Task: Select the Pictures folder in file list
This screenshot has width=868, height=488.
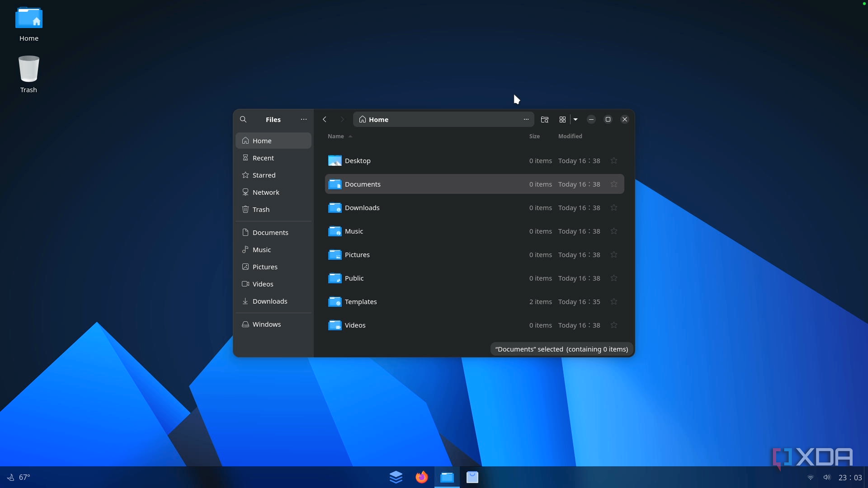Action: point(357,255)
